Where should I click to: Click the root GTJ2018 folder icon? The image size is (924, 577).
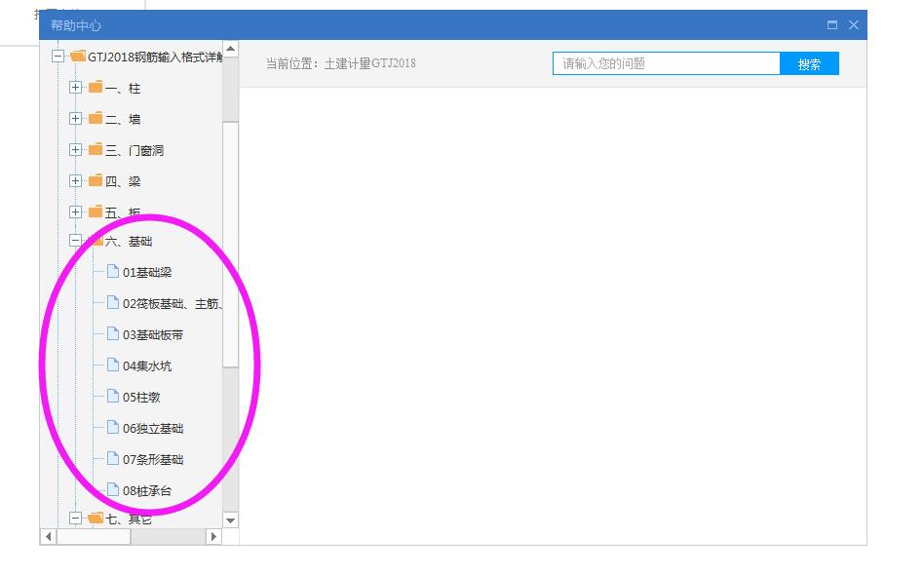coord(78,56)
